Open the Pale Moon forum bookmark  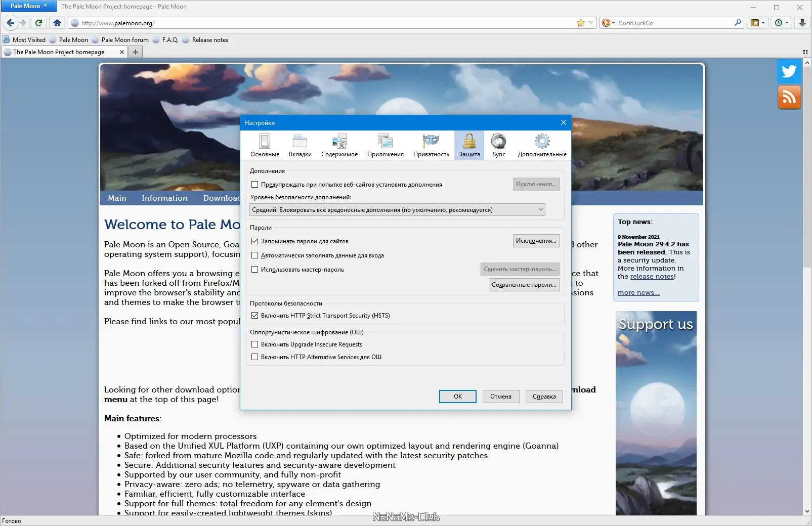point(120,39)
